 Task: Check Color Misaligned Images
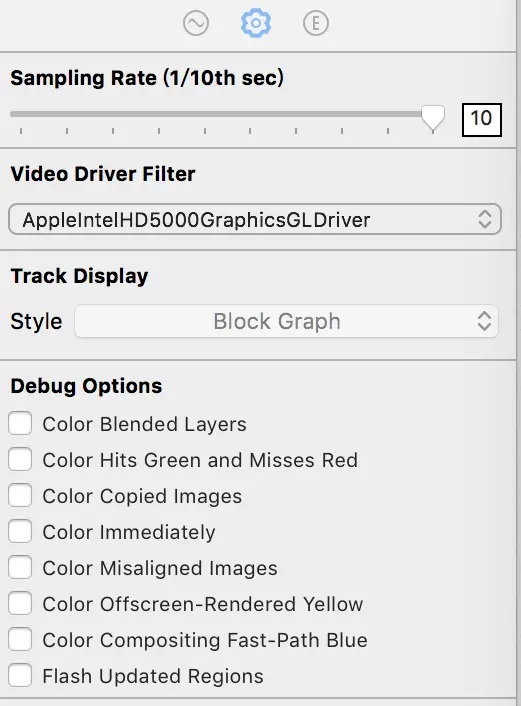pyautogui.click(x=20, y=567)
